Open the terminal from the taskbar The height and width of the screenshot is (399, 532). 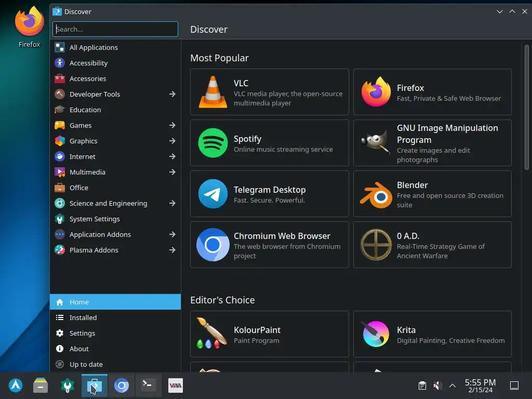point(148,385)
